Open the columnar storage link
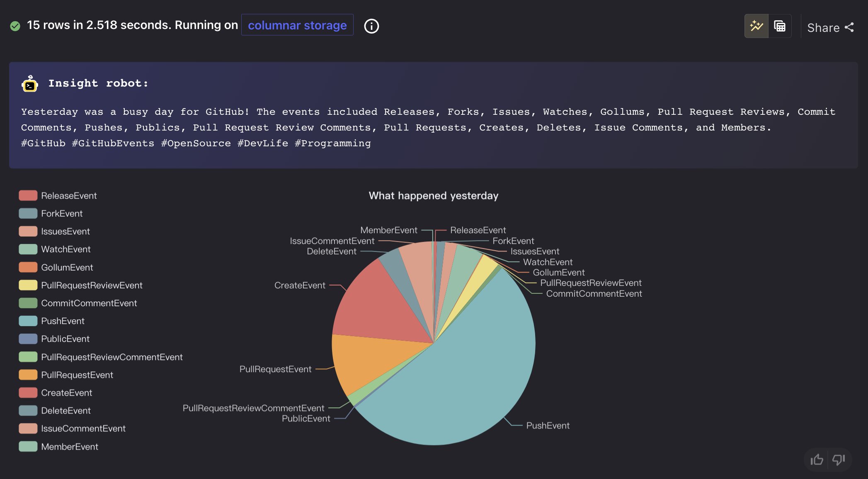 pyautogui.click(x=297, y=25)
